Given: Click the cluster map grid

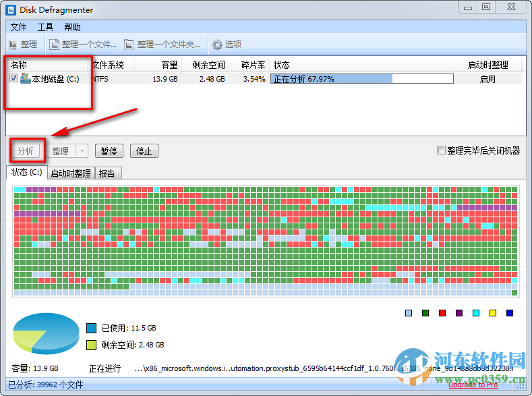Looking at the screenshot, I should pyautogui.click(x=266, y=242).
